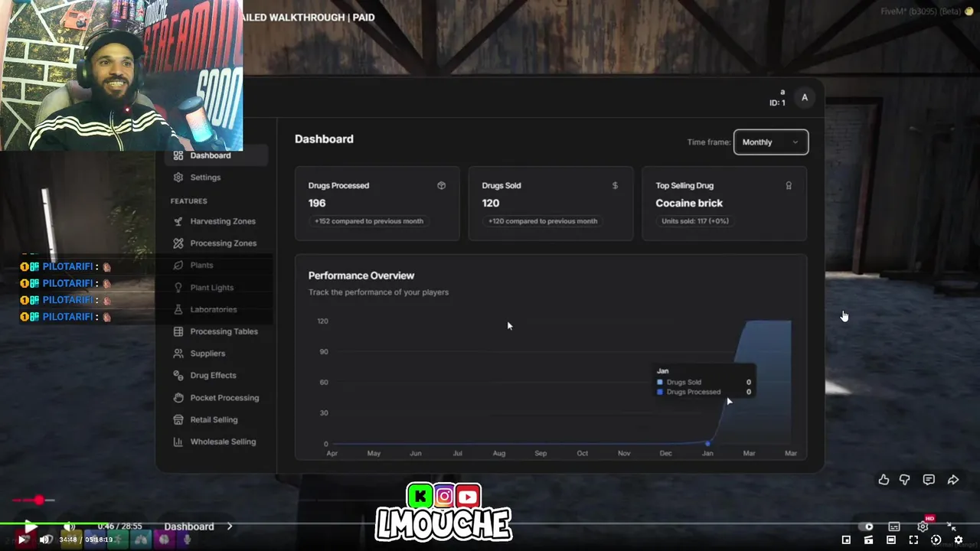Switch to theater mode icon
This screenshot has height=551, width=980.
(x=891, y=540)
